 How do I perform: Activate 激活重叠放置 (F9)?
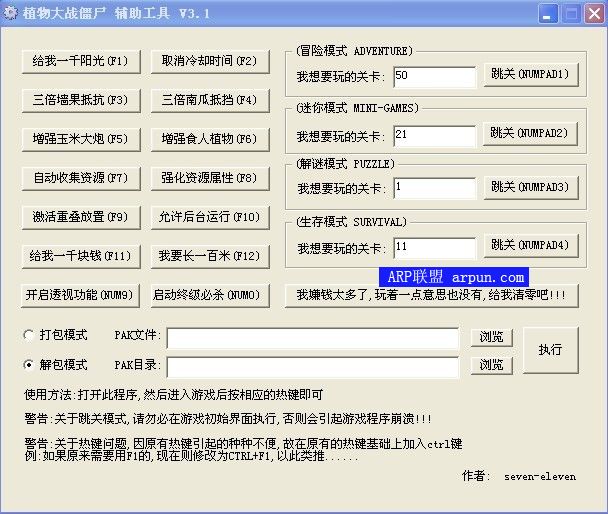coord(81,217)
